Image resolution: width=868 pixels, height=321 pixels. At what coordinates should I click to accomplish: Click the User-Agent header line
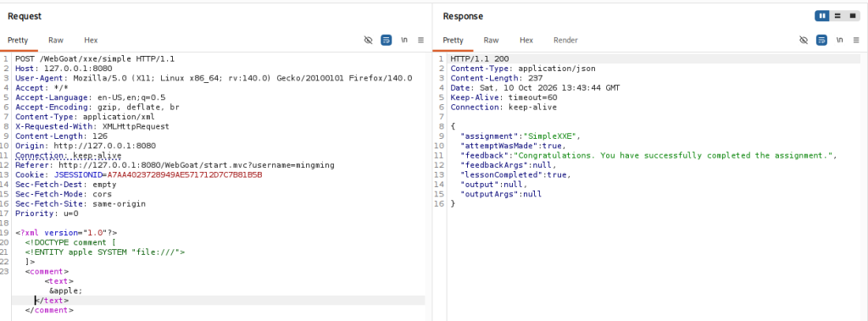pos(214,78)
